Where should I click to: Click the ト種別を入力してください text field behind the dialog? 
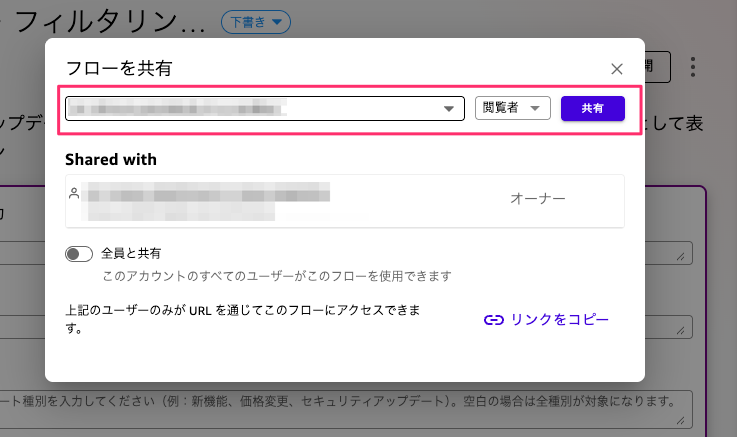coord(345,409)
